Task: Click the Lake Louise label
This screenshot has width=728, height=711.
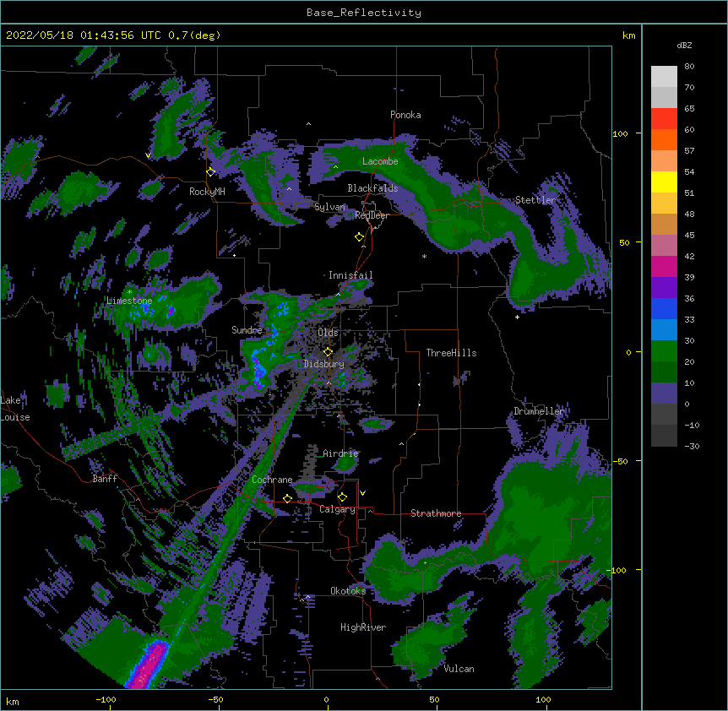Action: click(x=15, y=409)
